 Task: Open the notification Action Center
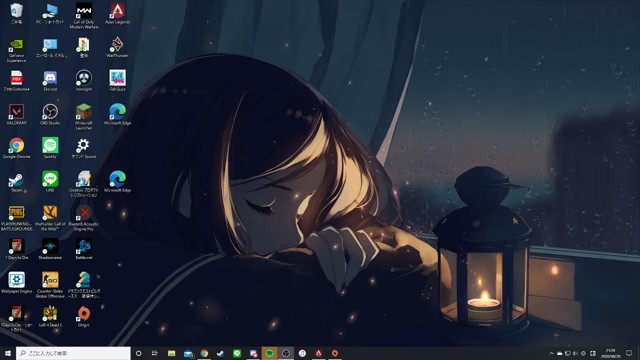tap(629, 353)
